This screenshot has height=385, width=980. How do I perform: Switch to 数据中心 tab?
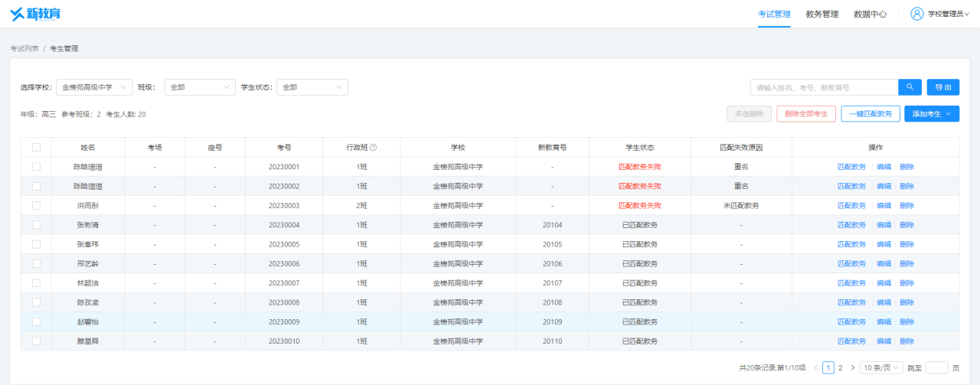click(x=870, y=14)
